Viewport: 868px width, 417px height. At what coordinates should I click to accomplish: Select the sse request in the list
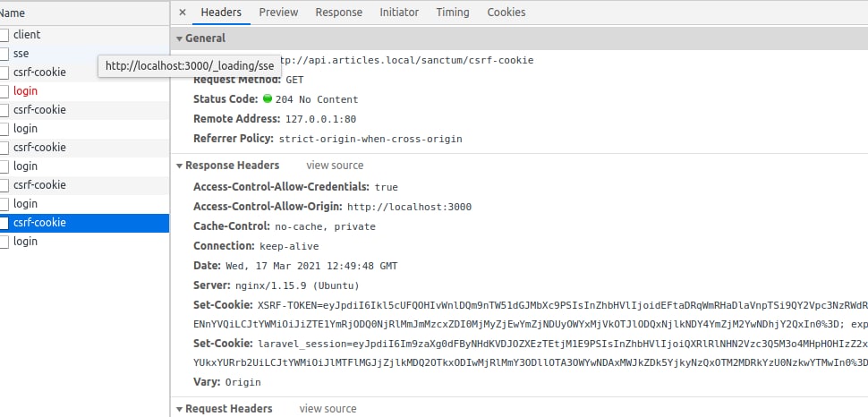click(21, 54)
